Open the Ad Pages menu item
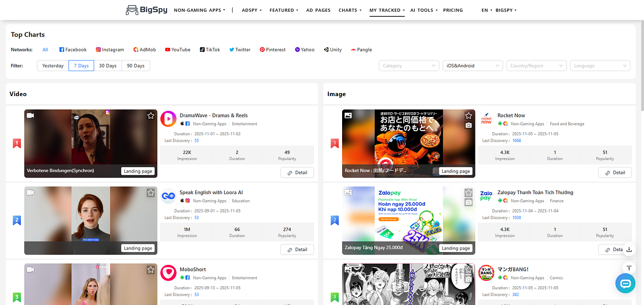The width and height of the screenshot is (644, 305). point(318,10)
